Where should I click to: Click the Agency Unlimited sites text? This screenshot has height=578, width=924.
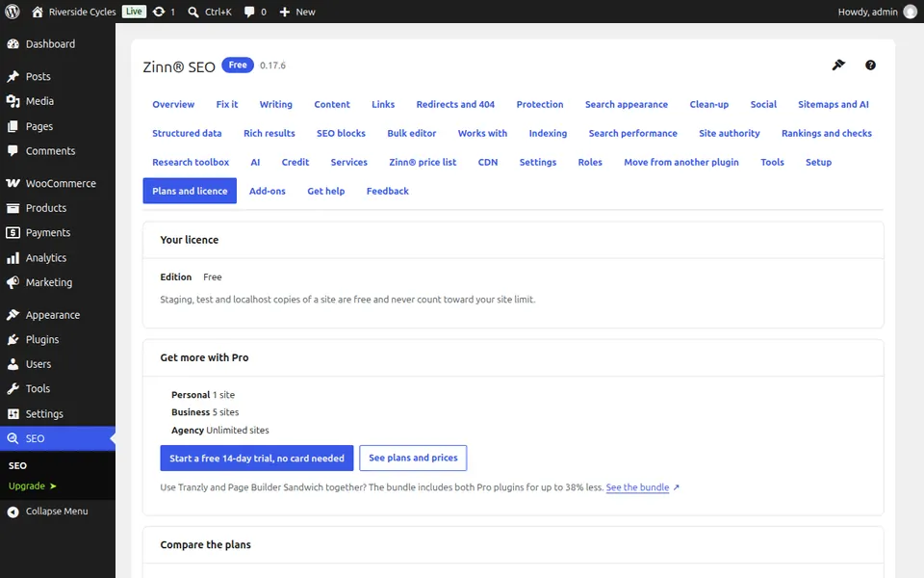220,431
